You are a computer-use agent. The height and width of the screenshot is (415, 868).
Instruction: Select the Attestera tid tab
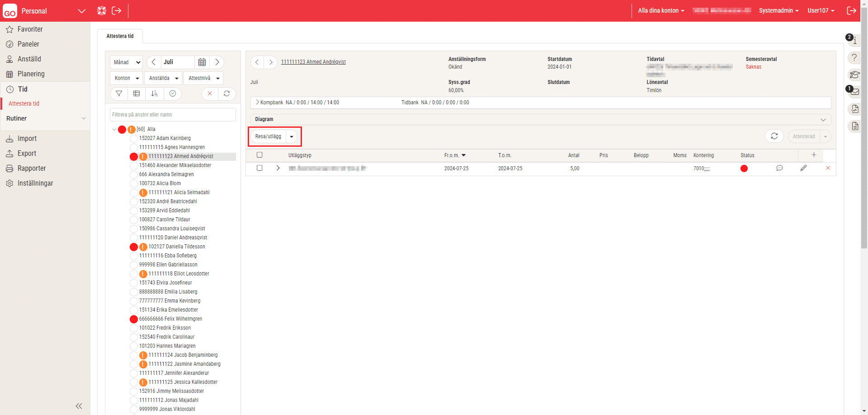(120, 36)
